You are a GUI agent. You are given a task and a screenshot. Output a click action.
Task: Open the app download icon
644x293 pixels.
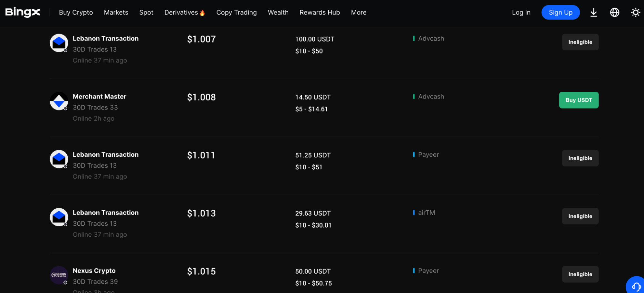pyautogui.click(x=593, y=13)
